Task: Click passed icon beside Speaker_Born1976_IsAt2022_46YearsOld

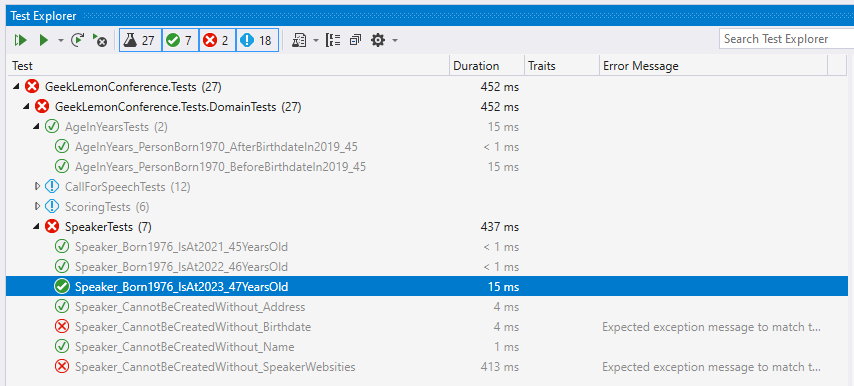Action: (62, 267)
